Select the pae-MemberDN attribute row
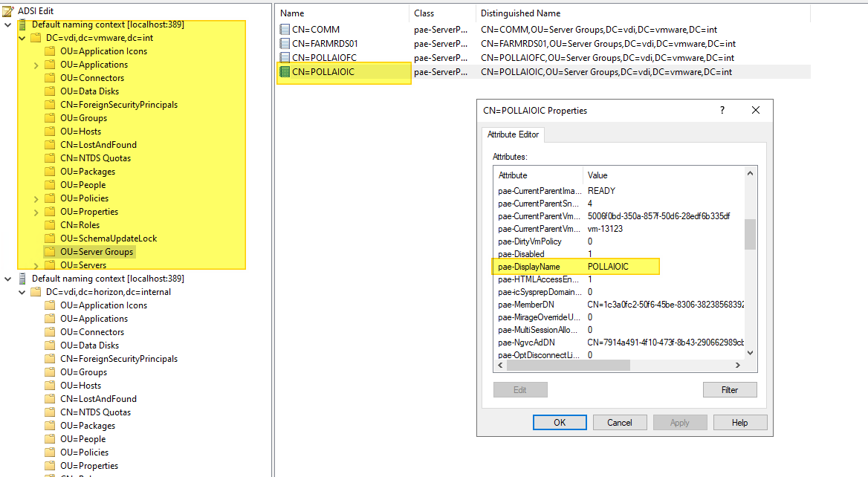The width and height of the screenshot is (868, 477). click(618, 305)
